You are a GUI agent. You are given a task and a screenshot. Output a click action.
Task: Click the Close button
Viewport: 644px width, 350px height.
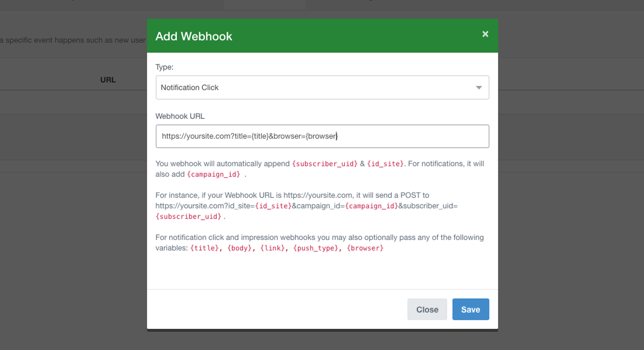coord(427,309)
